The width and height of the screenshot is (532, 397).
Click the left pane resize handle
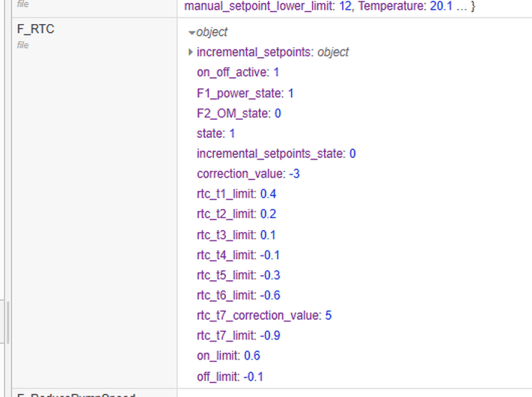[x=9, y=322]
